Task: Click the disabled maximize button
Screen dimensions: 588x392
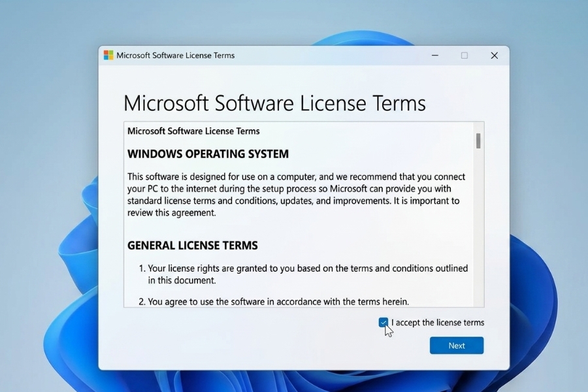Action: click(465, 56)
